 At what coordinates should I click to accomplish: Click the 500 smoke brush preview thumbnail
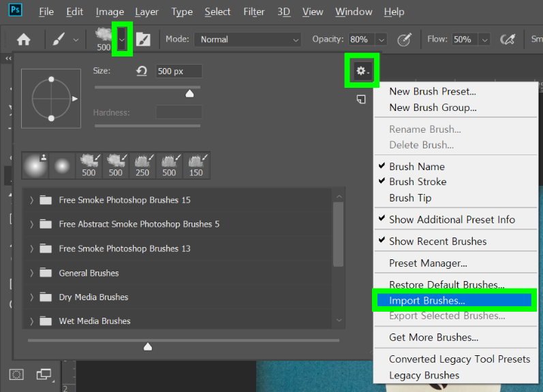pos(104,39)
